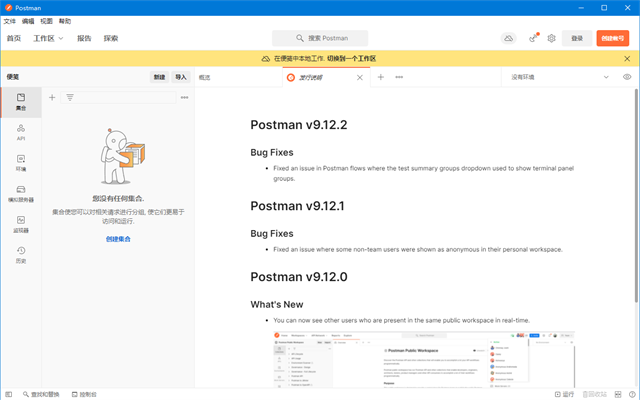Click the orange 创建账号 button

coord(613,38)
